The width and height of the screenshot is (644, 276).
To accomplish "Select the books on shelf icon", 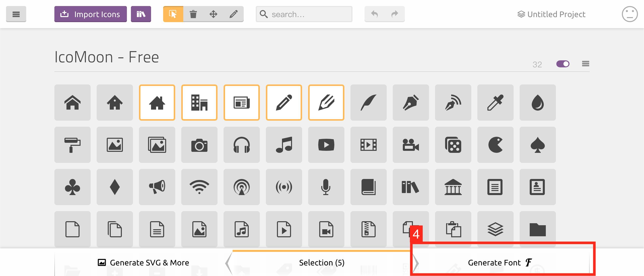I will pyautogui.click(x=411, y=187).
